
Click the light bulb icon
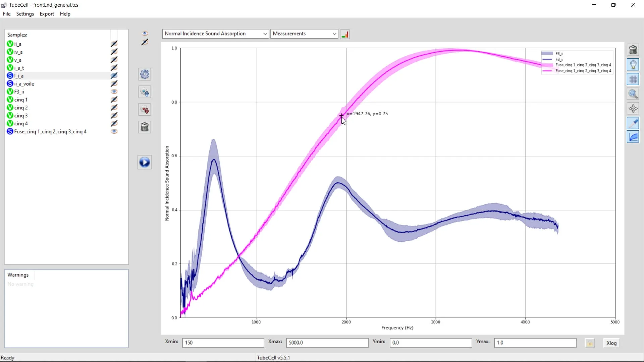(x=633, y=64)
